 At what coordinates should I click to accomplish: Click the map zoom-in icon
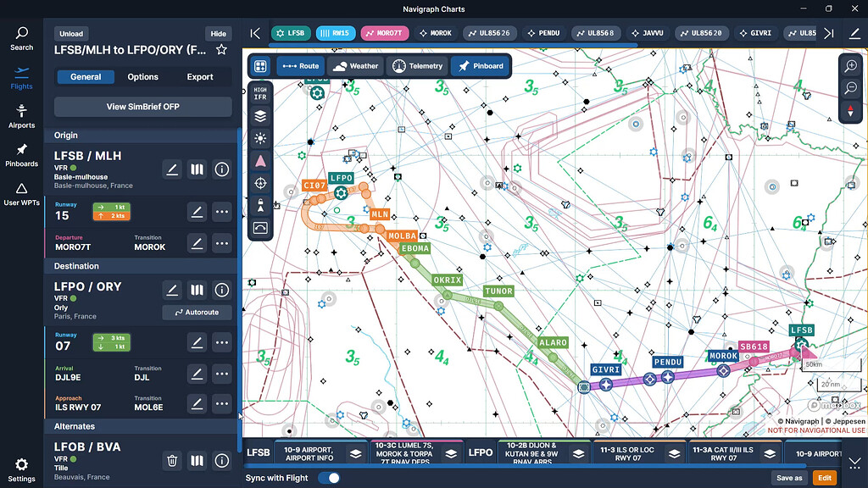850,65
